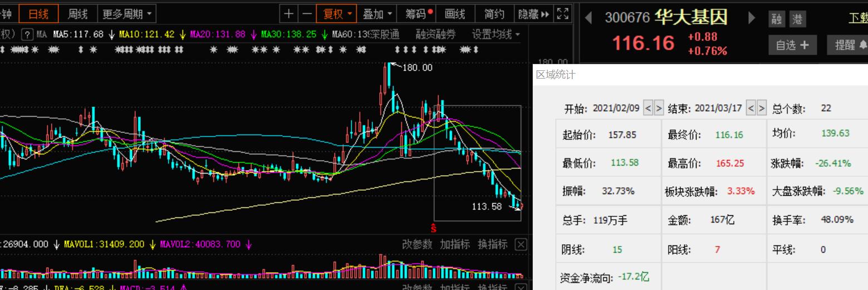Image resolution: width=868 pixels, height=290 pixels.
Task: Go to next stock arrow right of 华大基因
Action: coord(752,18)
